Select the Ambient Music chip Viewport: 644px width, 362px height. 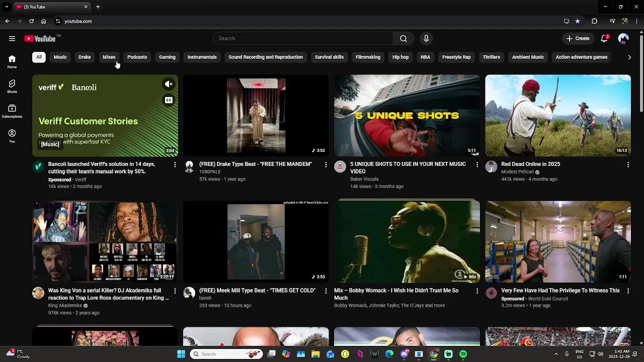coord(528,57)
